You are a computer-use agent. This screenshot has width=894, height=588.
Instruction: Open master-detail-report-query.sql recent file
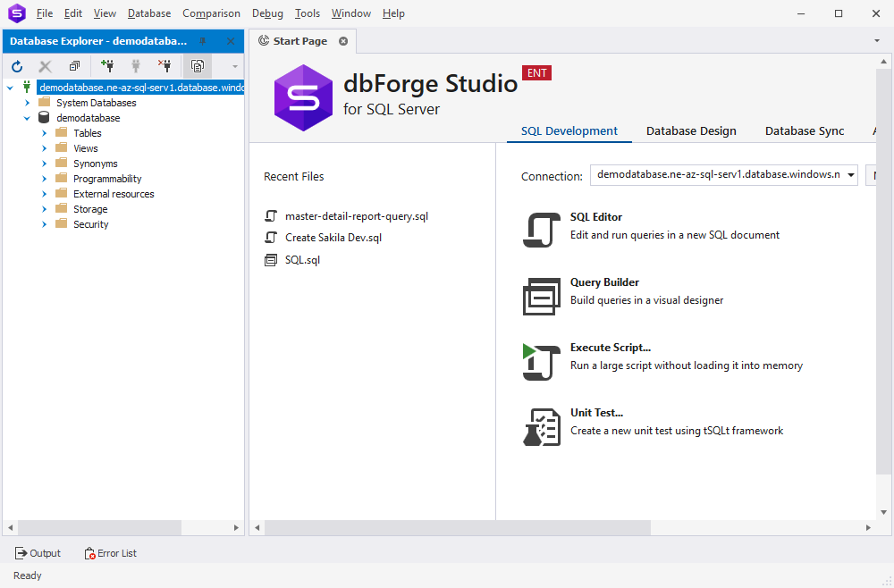[357, 216]
